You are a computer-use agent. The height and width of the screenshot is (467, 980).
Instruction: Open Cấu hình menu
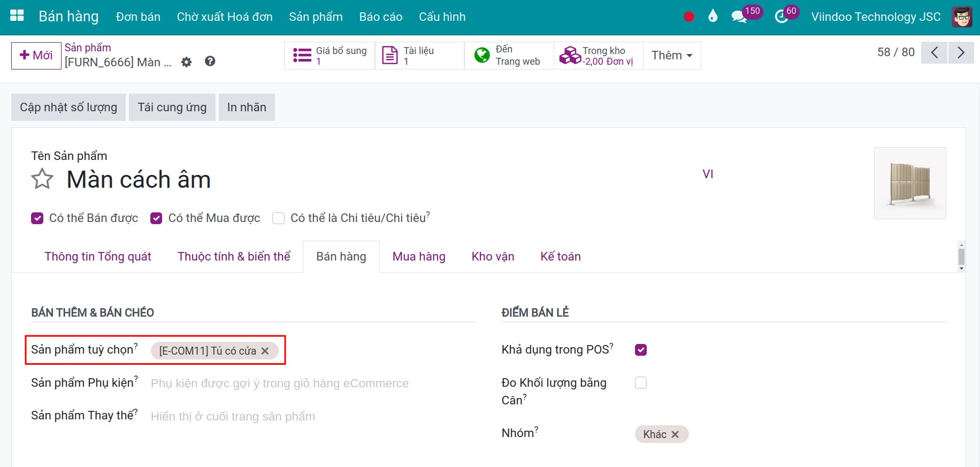pos(442,17)
